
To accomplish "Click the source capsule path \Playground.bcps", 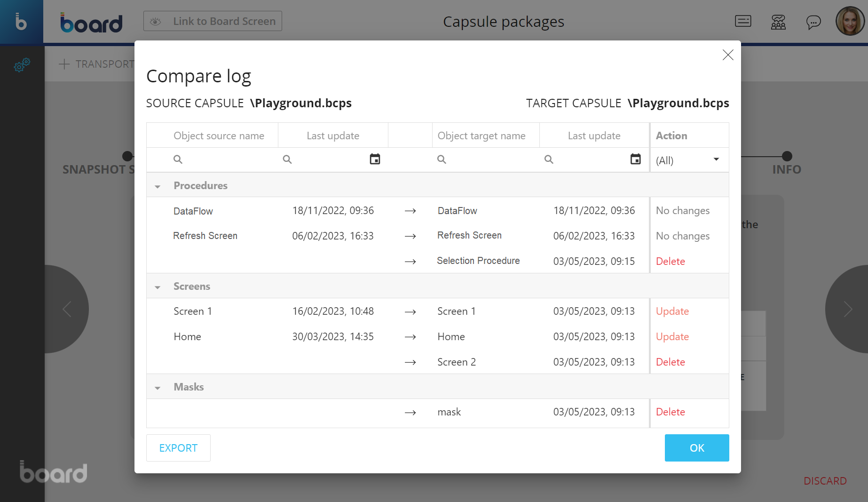I will pos(301,103).
